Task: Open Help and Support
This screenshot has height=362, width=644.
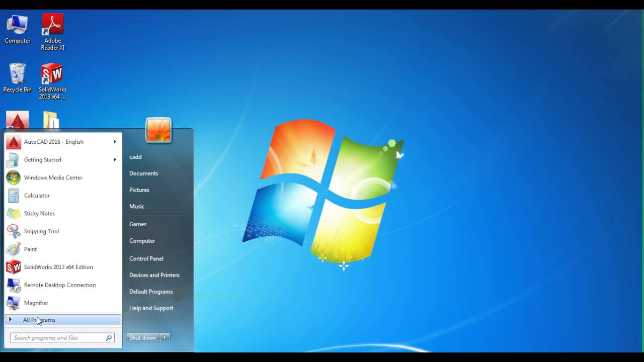Action: click(151, 308)
